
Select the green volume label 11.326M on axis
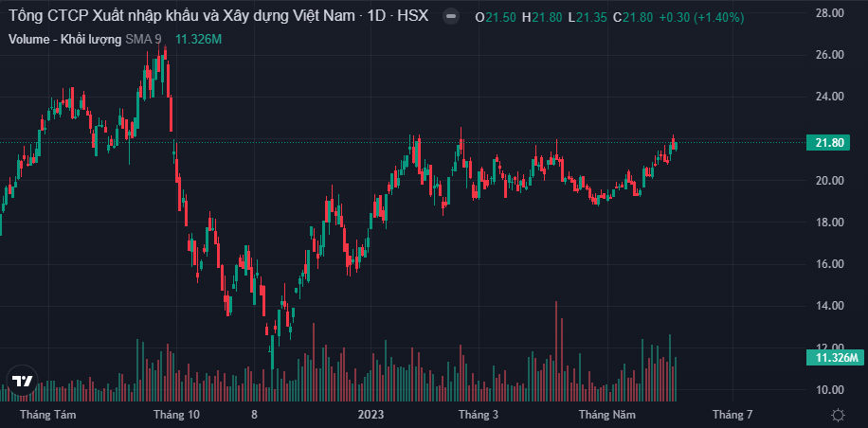tap(836, 357)
